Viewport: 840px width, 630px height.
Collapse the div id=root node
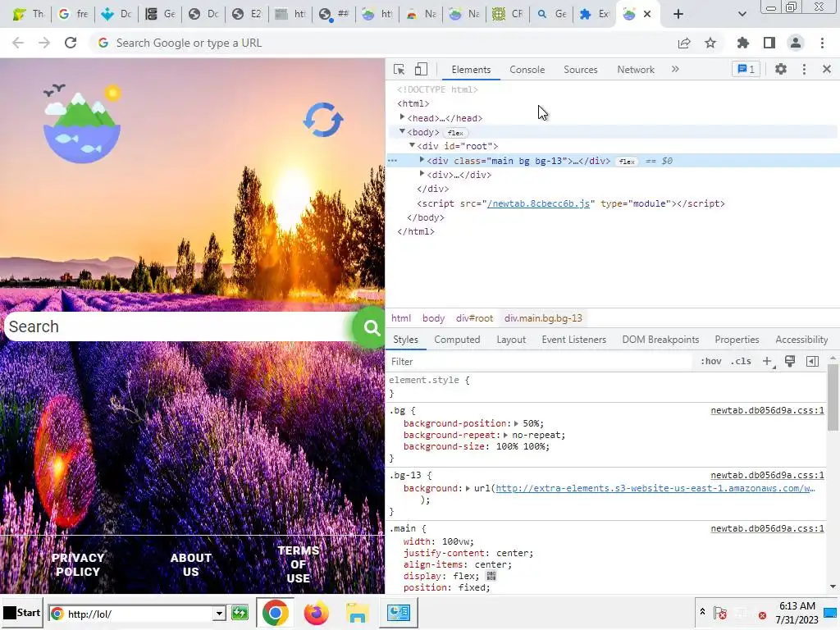coord(412,145)
